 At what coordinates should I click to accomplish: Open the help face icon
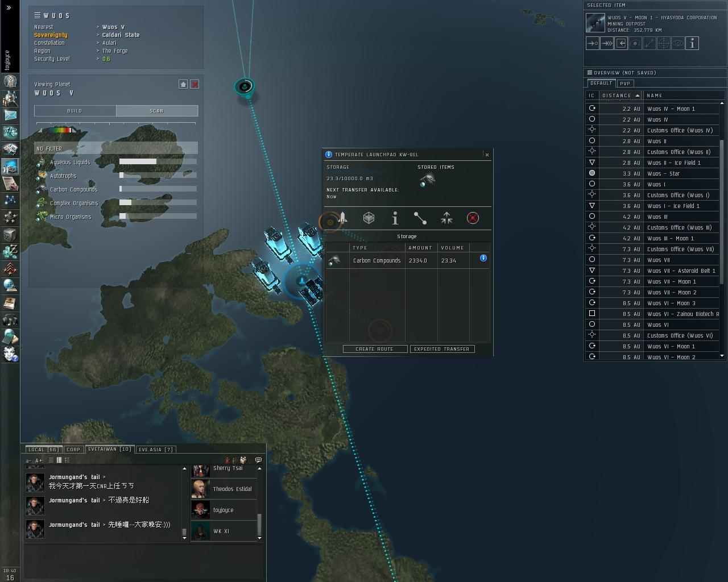coord(10,354)
